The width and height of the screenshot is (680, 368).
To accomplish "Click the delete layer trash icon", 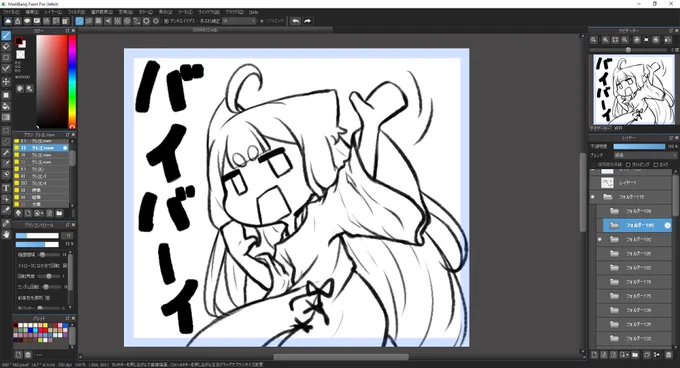I will pos(668,355).
